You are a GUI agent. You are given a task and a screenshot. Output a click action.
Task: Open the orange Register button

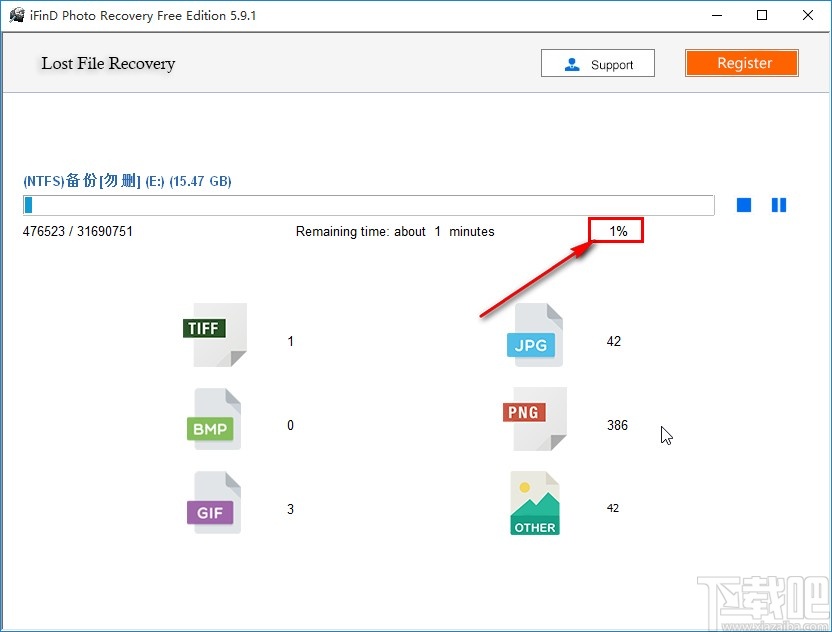(741, 63)
